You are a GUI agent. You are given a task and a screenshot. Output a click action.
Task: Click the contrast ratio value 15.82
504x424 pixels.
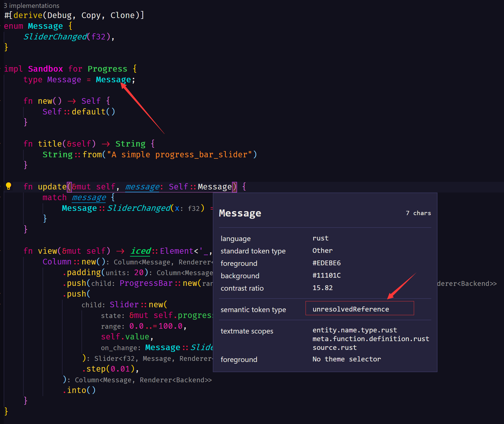click(322, 288)
